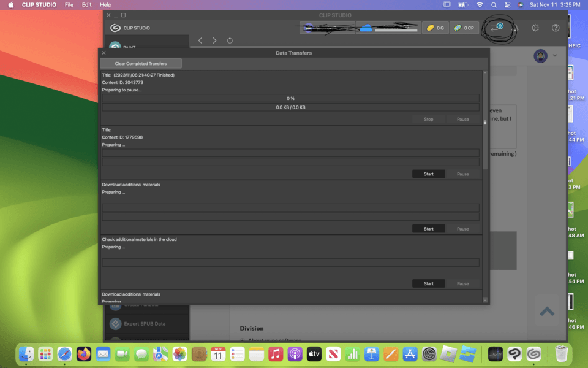Screen dimensions: 588x368
Task: Click Clear Completed Transfers button
Action: [x=141, y=64]
